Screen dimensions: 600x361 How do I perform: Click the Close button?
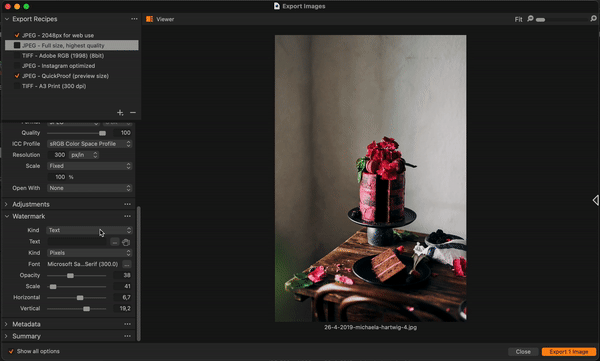[x=523, y=351]
